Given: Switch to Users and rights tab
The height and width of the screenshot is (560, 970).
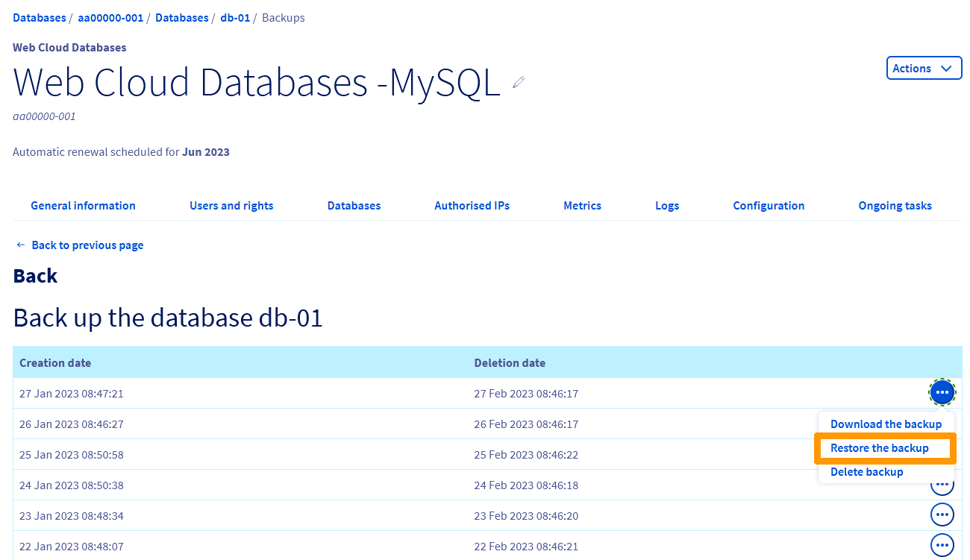Looking at the screenshot, I should (231, 205).
